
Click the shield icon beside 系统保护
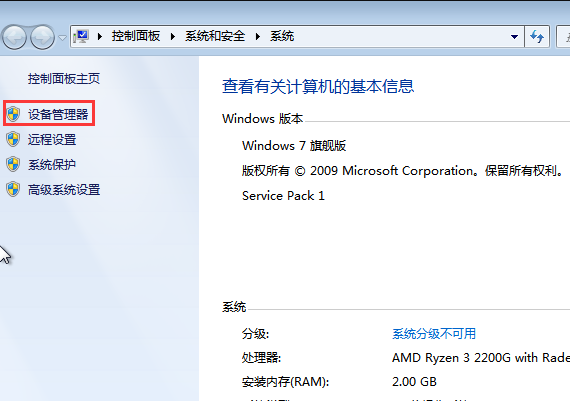tap(13, 164)
